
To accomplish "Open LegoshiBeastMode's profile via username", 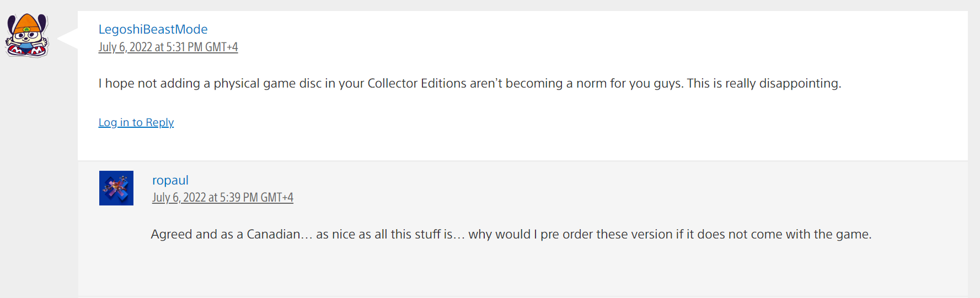I will pos(153,29).
